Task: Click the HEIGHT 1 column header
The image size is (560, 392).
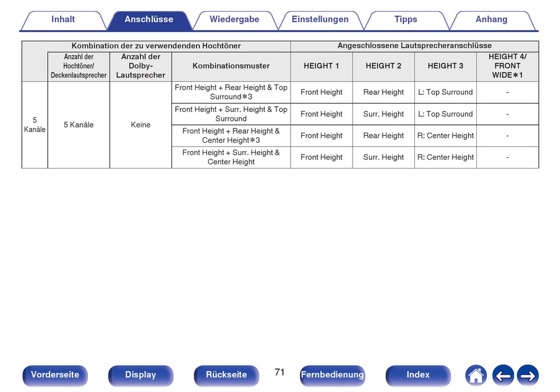Action: 321,67
